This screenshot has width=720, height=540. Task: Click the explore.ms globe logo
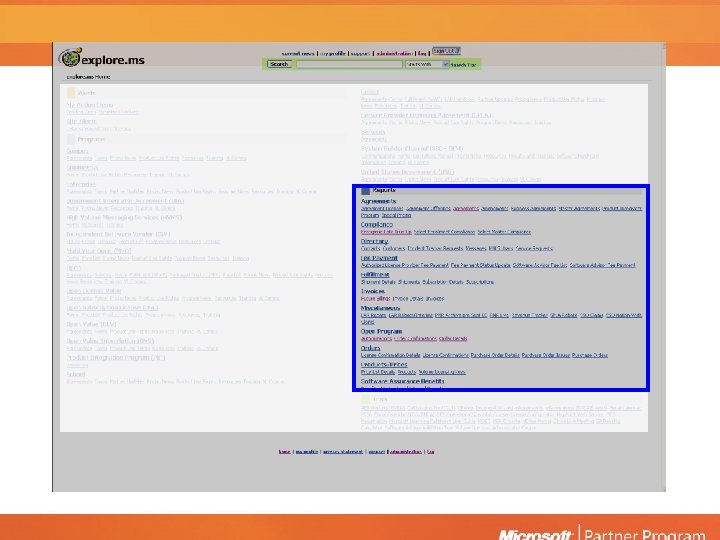(x=70, y=57)
